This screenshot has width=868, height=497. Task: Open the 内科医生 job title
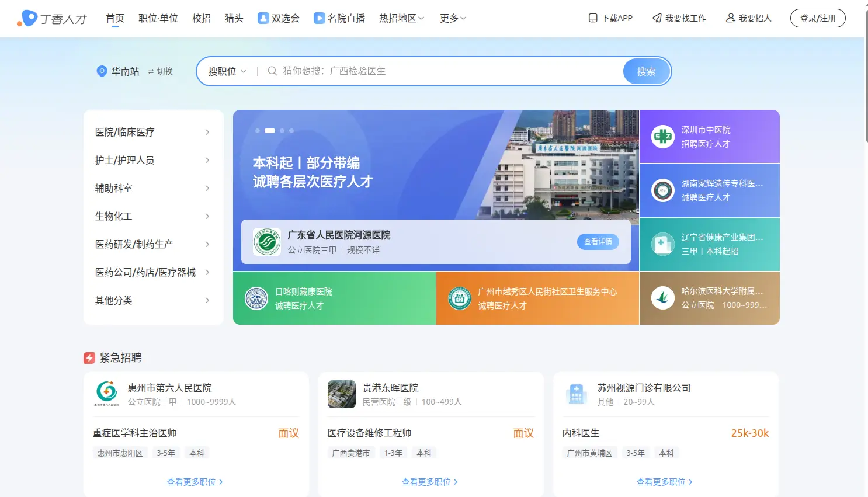[581, 433]
